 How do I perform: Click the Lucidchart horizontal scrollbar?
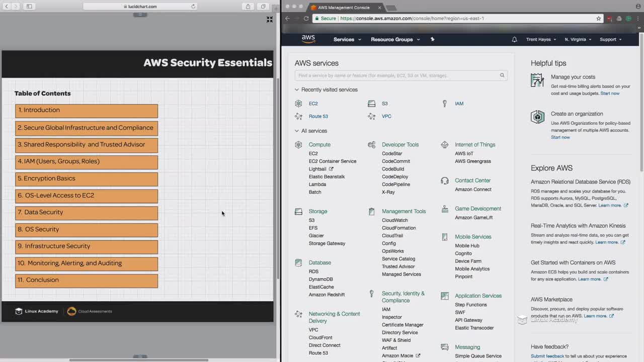click(x=138, y=360)
